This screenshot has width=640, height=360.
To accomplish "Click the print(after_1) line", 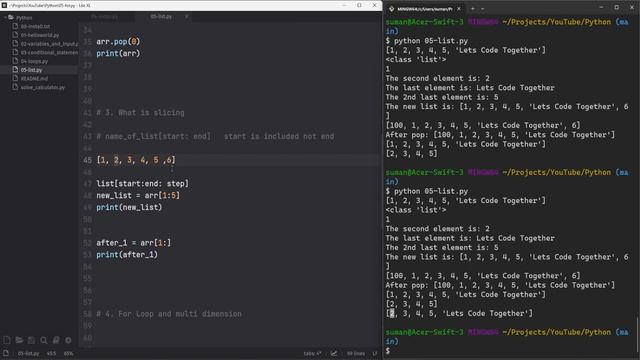I will 127,255.
